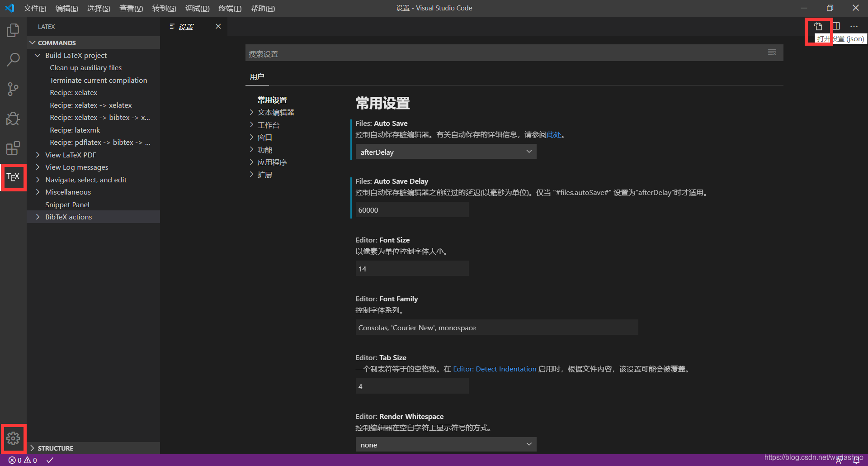
Task: Select the 设置 editor tab
Action: pyautogui.click(x=194, y=27)
